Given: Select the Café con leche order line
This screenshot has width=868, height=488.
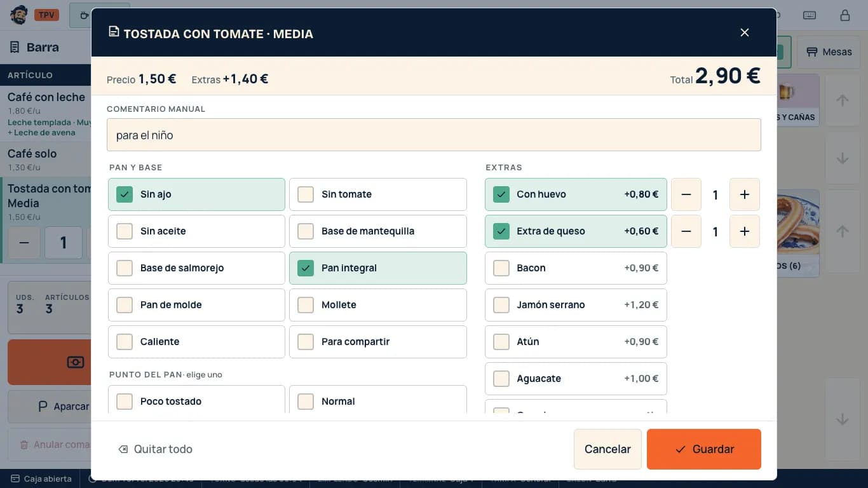Looking at the screenshot, I should point(46,114).
